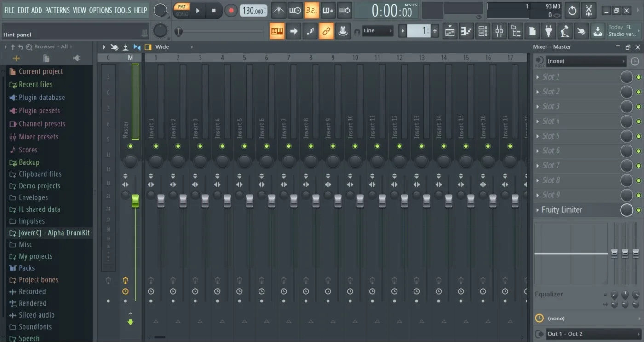Open the ADD menu
644x342 pixels.
tap(37, 10)
